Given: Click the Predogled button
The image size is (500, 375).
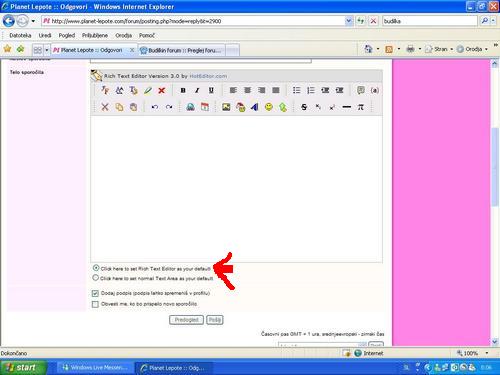Looking at the screenshot, I should [x=186, y=320].
